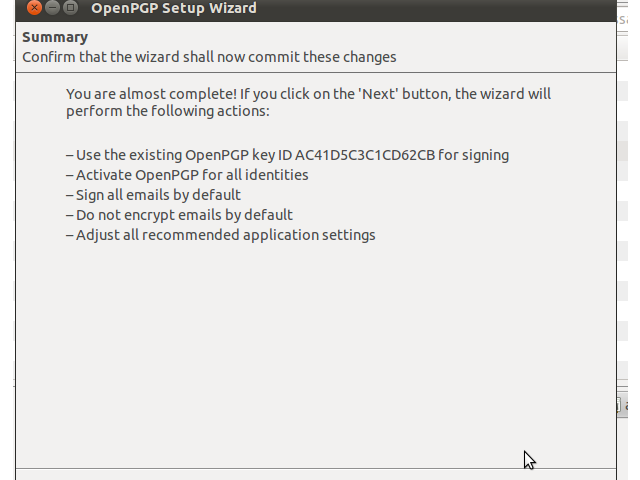Viewport: 640px width, 480px height.
Task: Click 'Adjust all recommended application settings' line
Action: point(220,235)
